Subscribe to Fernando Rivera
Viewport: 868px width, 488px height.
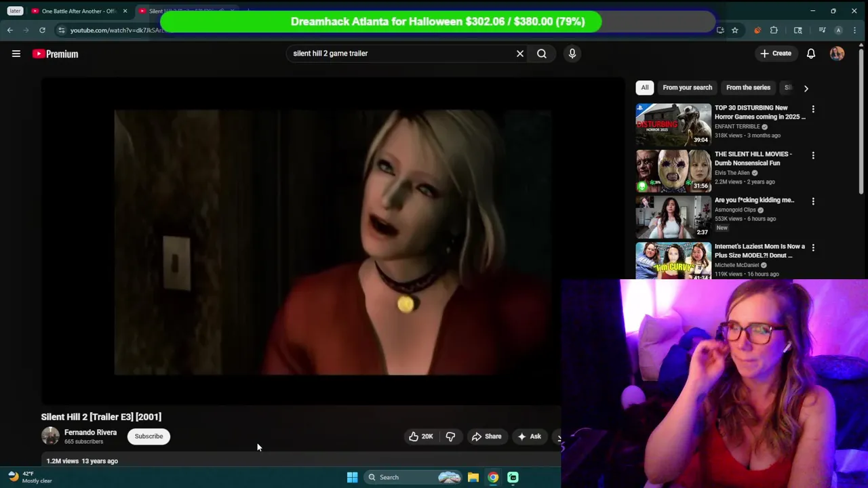[x=149, y=436]
